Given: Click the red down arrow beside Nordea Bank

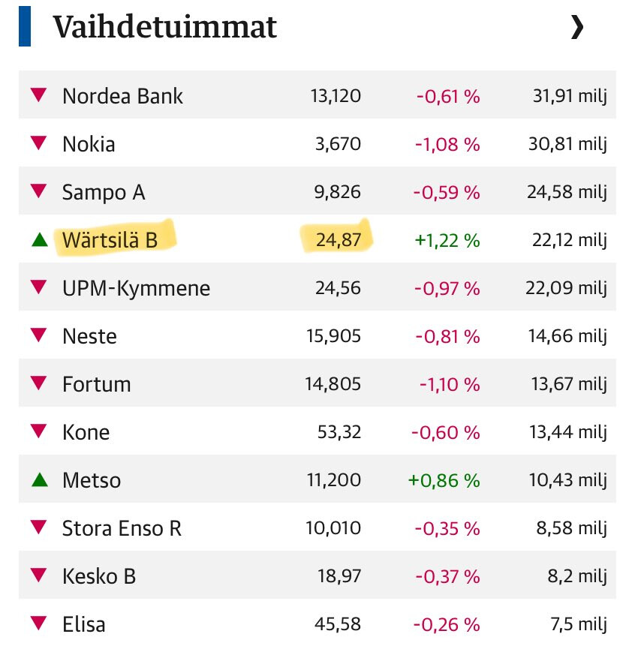Looking at the screenshot, I should [39, 95].
